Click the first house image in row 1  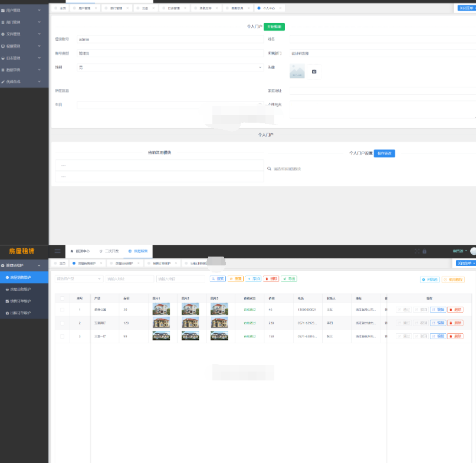pyautogui.click(x=161, y=309)
